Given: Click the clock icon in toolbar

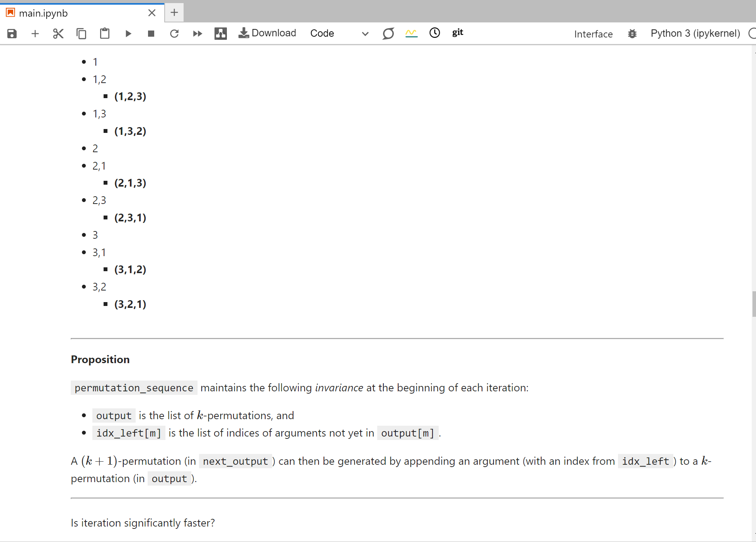Looking at the screenshot, I should click(434, 33).
